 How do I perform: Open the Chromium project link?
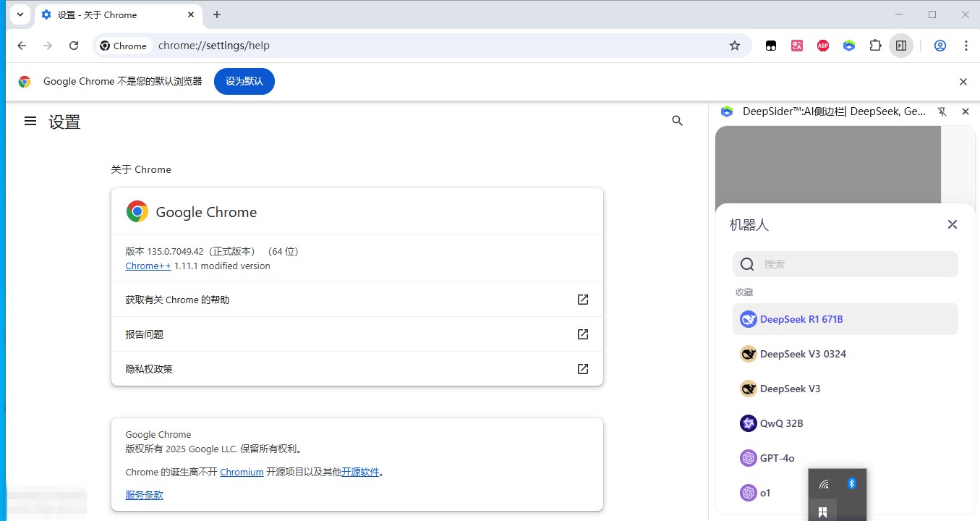pos(242,472)
